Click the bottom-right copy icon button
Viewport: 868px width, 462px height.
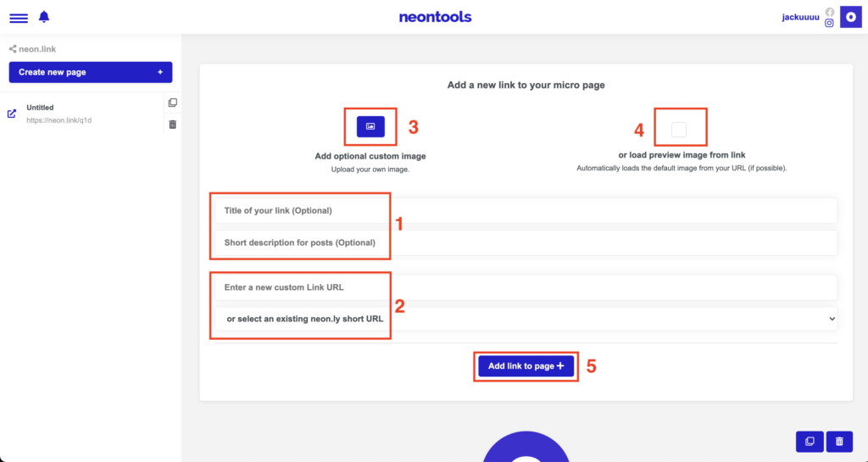pos(810,442)
